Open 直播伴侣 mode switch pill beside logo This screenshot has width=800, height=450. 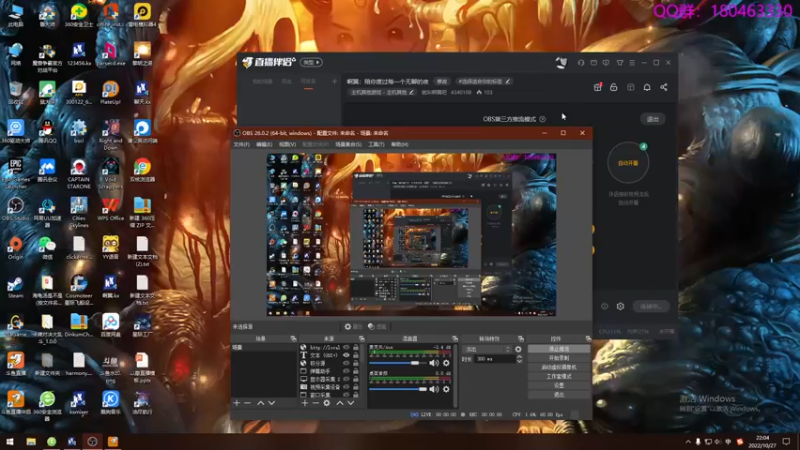[x=311, y=62]
